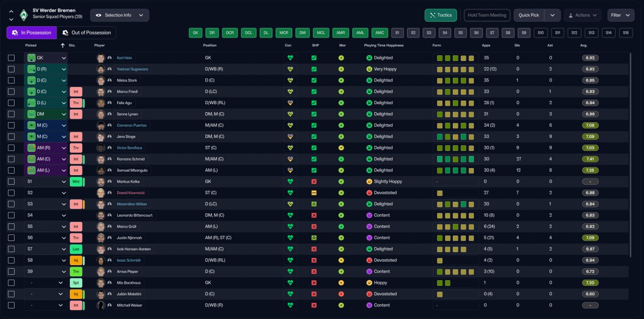This screenshot has width=644, height=319.
Task: Select the S15 substitute slot tab
Action: pos(625,33)
